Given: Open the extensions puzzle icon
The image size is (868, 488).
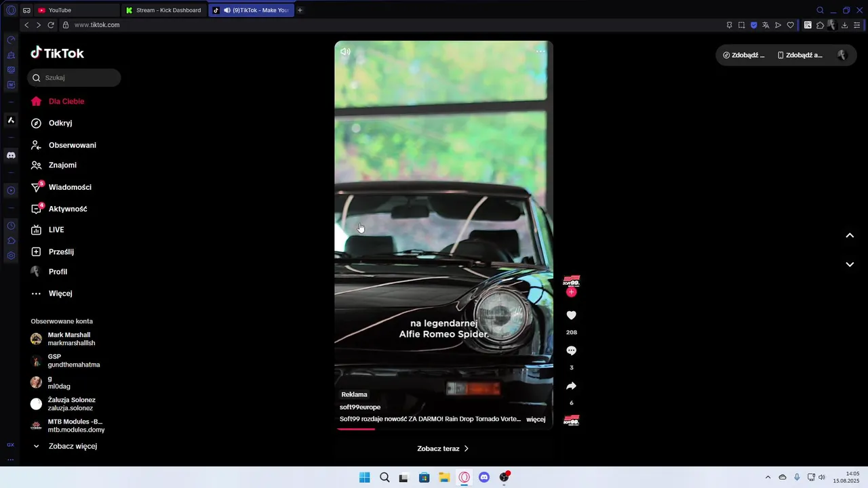Looking at the screenshot, I should [820, 25].
